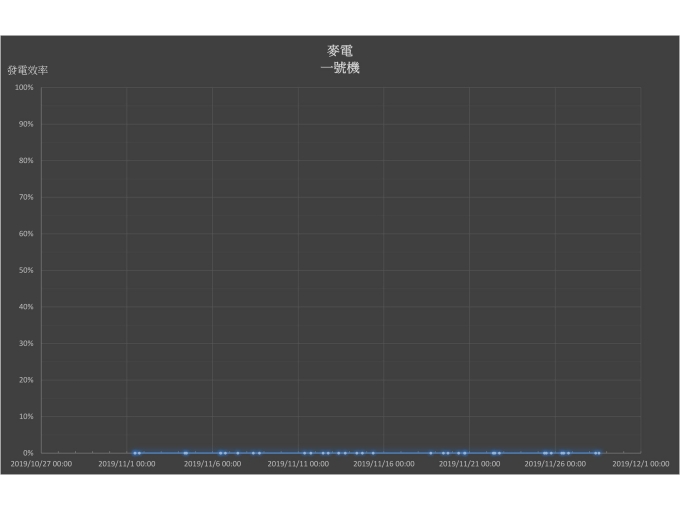Click the 70% y-axis label

(26, 198)
